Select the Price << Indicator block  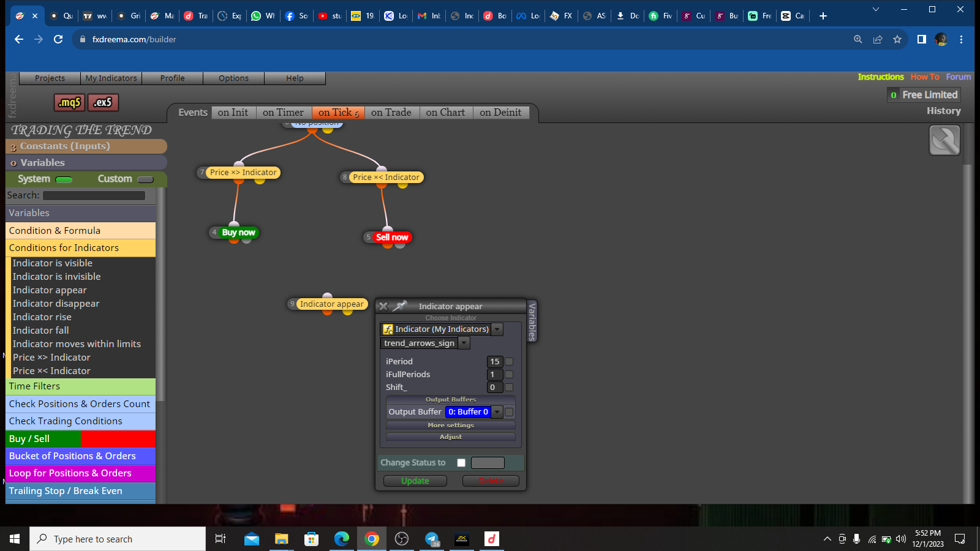click(x=386, y=178)
